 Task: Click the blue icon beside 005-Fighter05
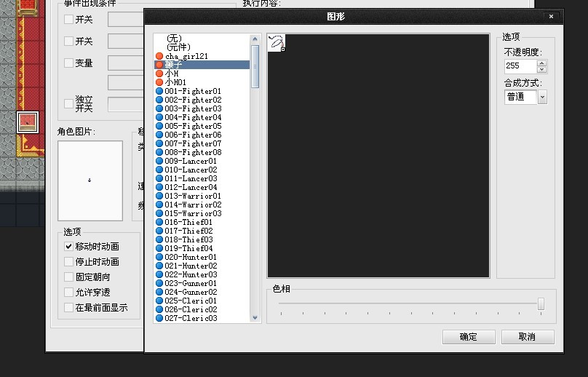(159, 126)
